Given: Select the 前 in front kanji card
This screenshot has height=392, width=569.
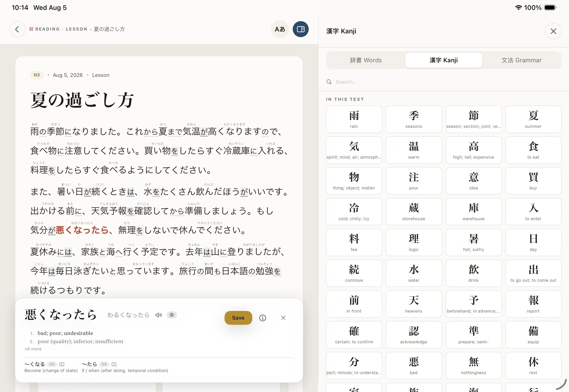Looking at the screenshot, I should pyautogui.click(x=354, y=304).
